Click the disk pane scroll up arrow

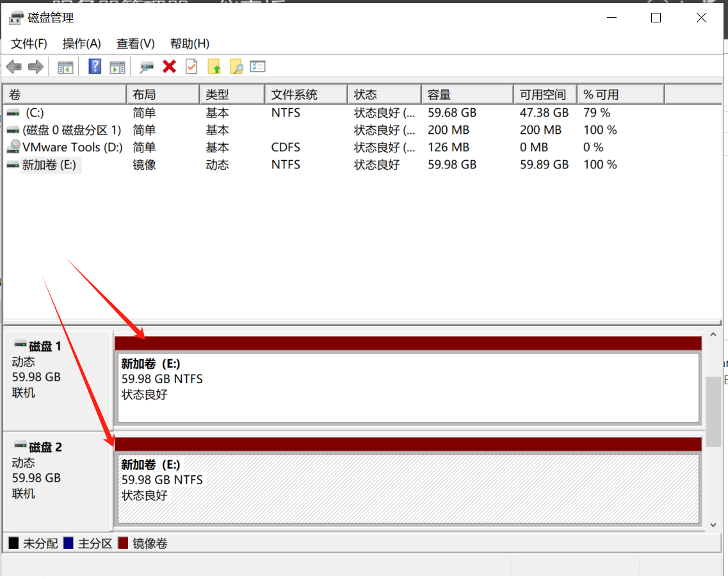click(x=713, y=334)
